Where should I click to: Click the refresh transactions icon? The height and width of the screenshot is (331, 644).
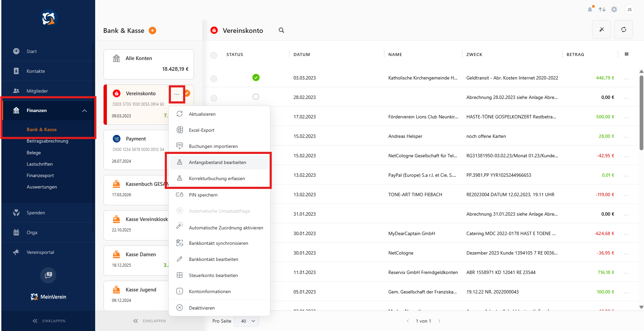click(x=624, y=30)
